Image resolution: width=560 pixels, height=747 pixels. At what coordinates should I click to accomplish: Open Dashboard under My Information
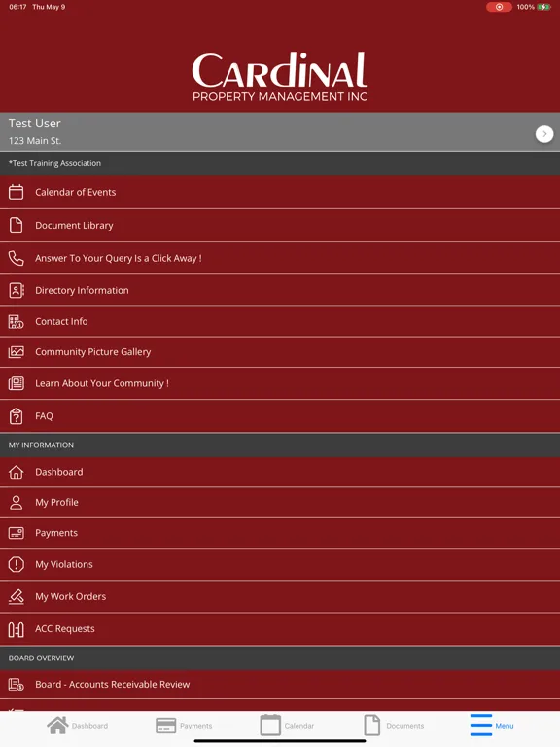(x=280, y=472)
